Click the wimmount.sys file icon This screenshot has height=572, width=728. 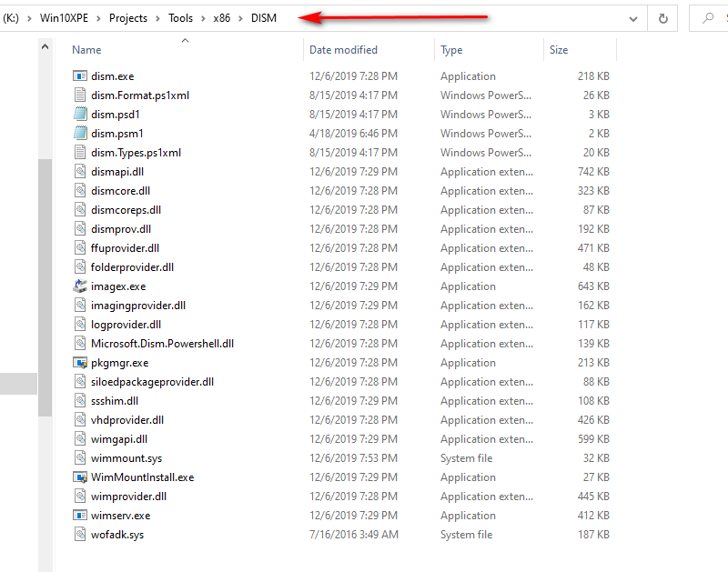click(x=80, y=458)
